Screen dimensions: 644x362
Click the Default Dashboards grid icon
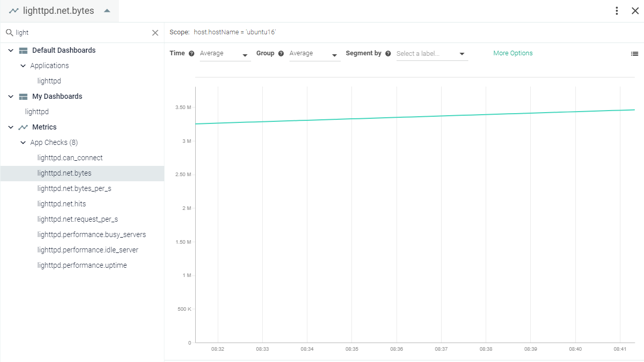23,51
